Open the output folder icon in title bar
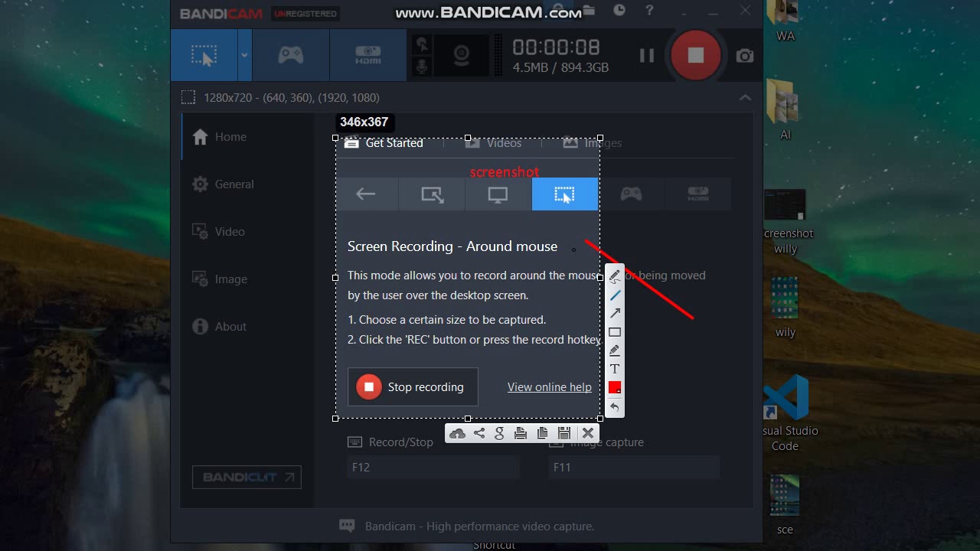 (589, 11)
